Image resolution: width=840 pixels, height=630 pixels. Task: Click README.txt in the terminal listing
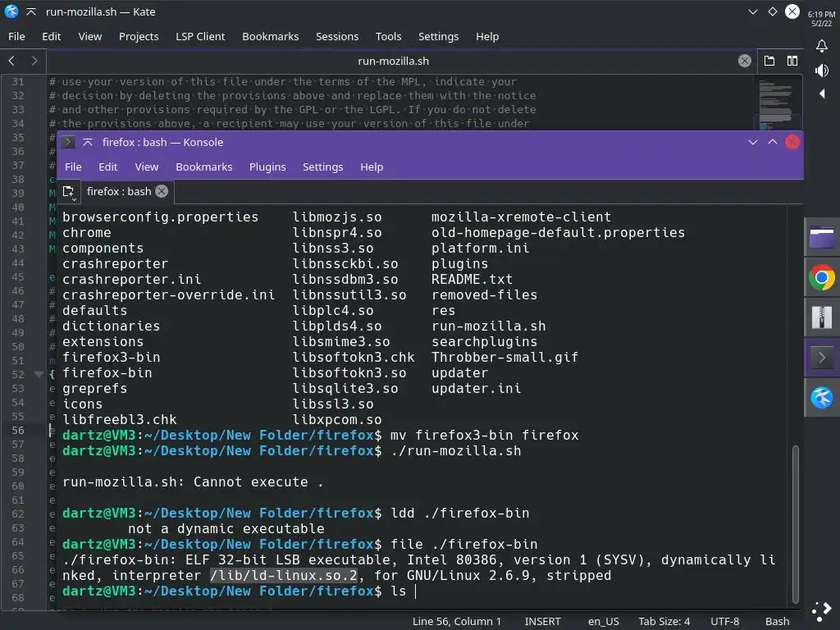tap(472, 279)
